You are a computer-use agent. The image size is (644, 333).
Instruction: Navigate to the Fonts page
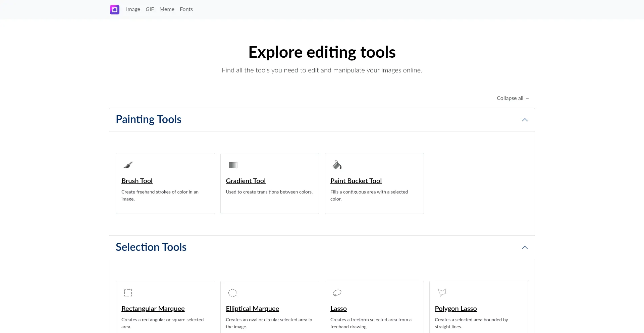coord(186,9)
